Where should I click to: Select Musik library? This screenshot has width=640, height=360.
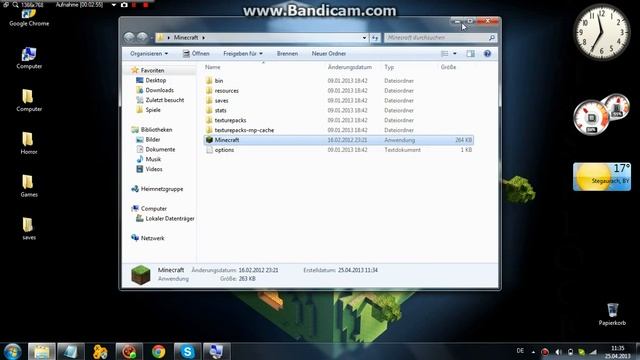click(153, 159)
